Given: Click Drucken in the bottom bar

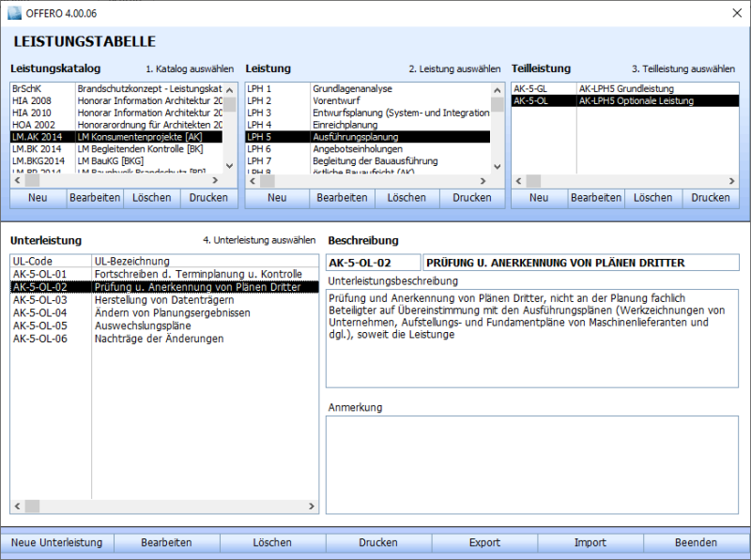Looking at the screenshot, I should click(x=378, y=543).
